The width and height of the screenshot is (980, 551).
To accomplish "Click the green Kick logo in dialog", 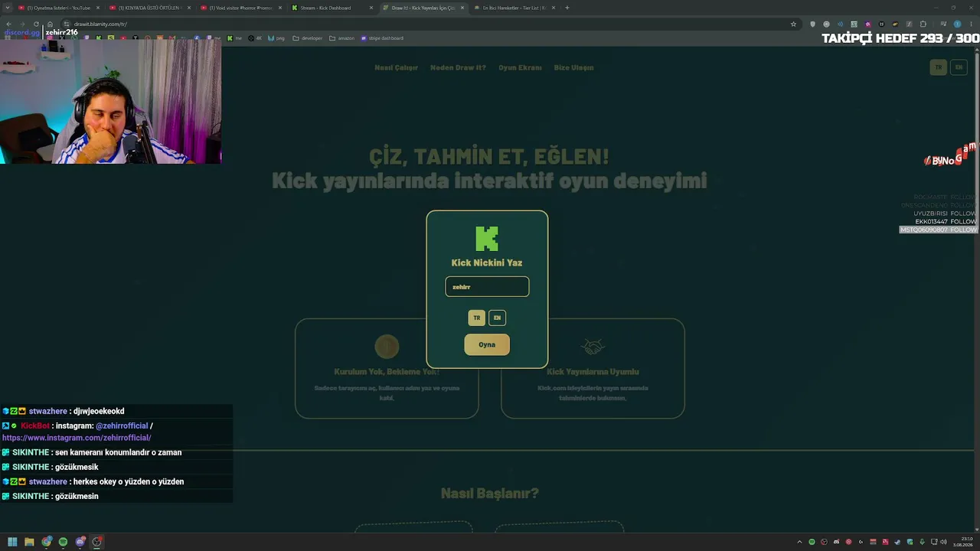I will click(x=487, y=239).
